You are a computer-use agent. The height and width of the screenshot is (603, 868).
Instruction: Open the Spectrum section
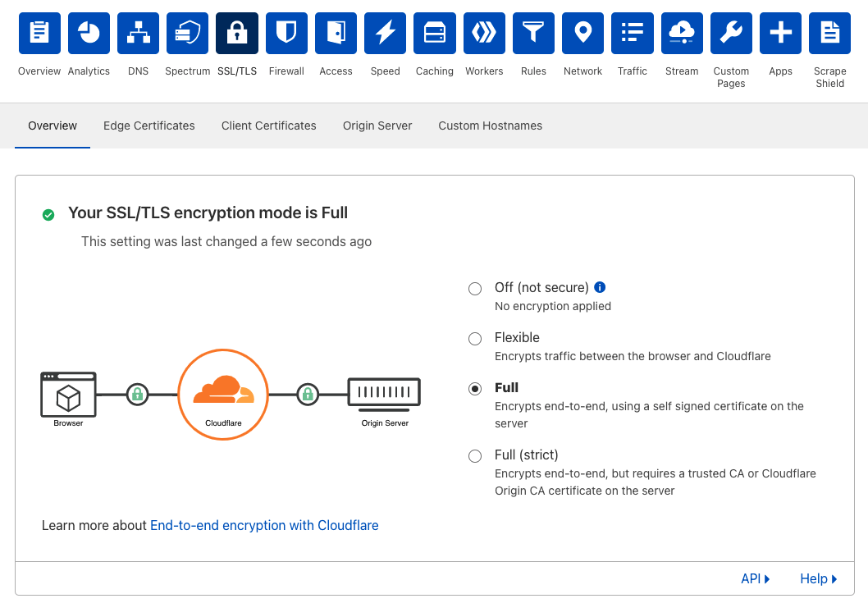coord(187,33)
